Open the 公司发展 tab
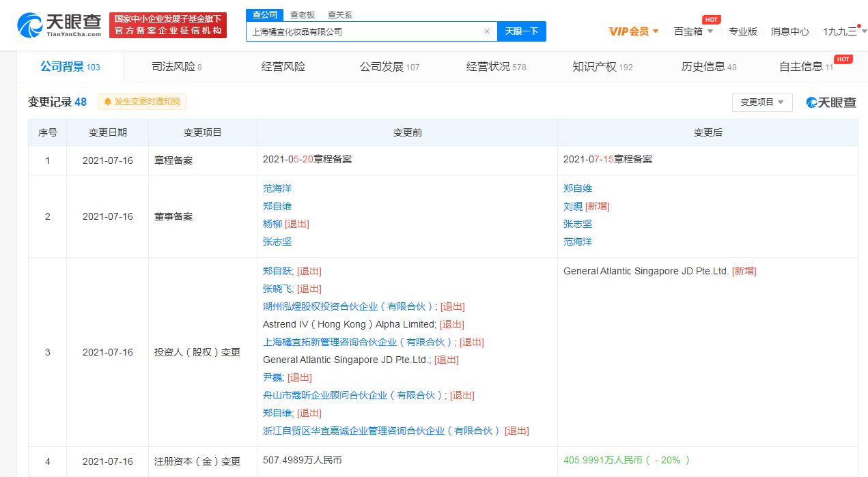868x477 pixels. point(390,67)
